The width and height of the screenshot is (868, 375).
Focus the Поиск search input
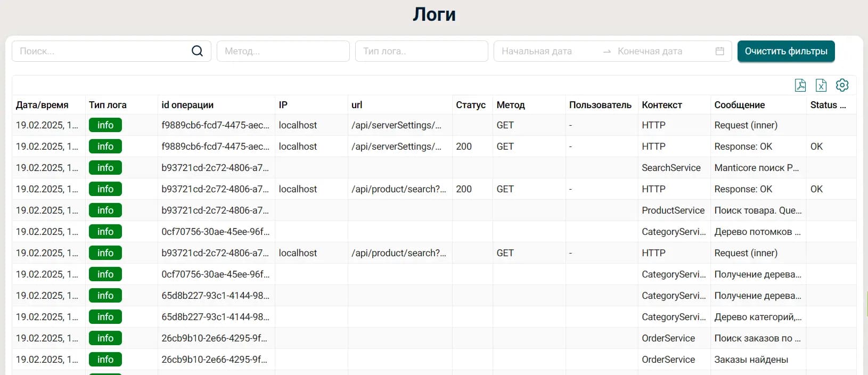101,51
